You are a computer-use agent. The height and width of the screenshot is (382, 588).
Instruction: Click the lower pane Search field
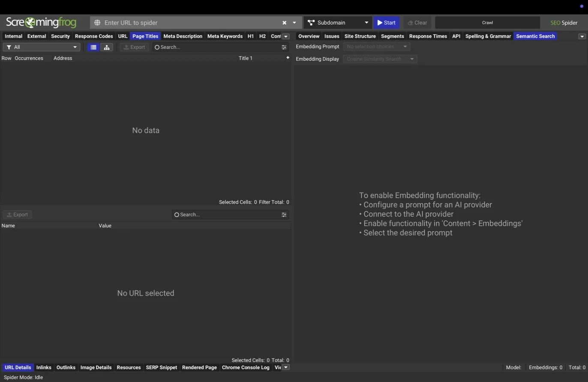[x=226, y=214]
